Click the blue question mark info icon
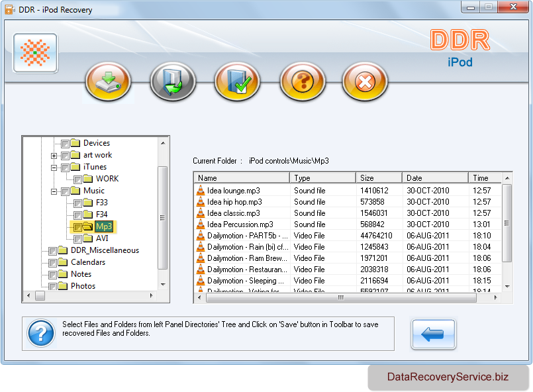The image size is (533, 392). (41, 334)
